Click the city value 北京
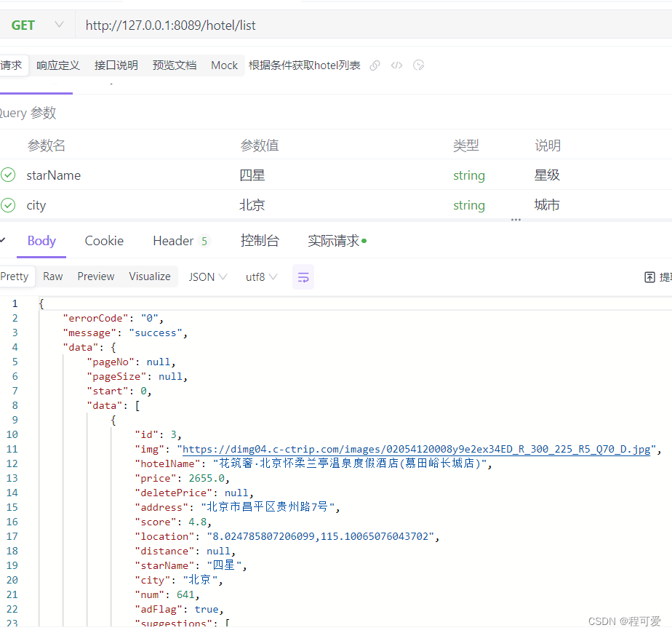 [252, 205]
